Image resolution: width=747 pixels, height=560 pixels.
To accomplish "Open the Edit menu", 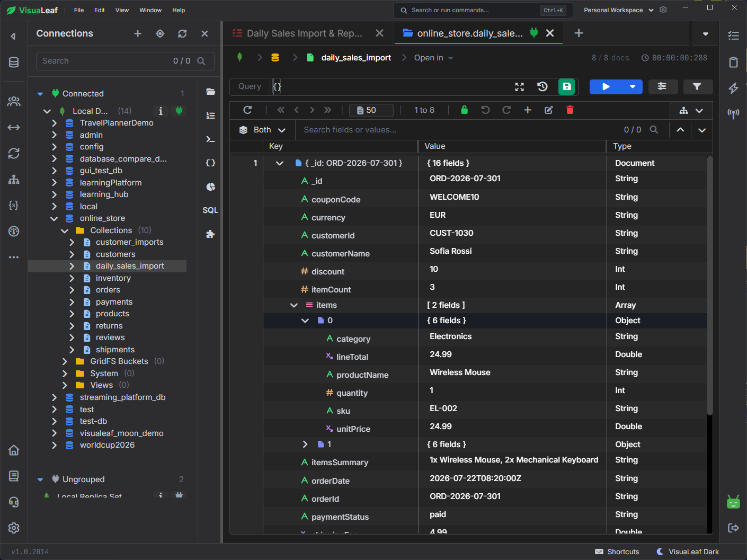I will pos(100,10).
